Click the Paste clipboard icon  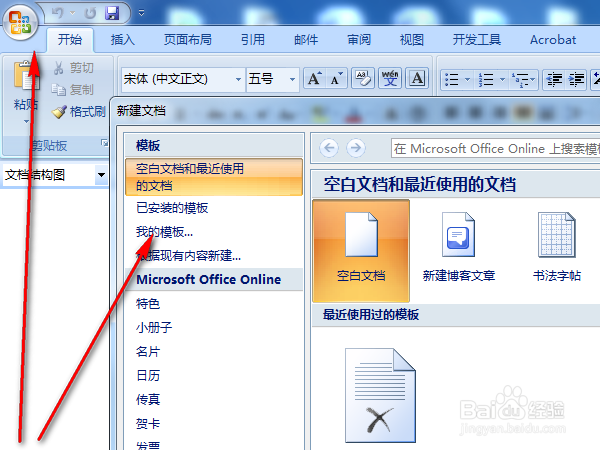pos(26,76)
